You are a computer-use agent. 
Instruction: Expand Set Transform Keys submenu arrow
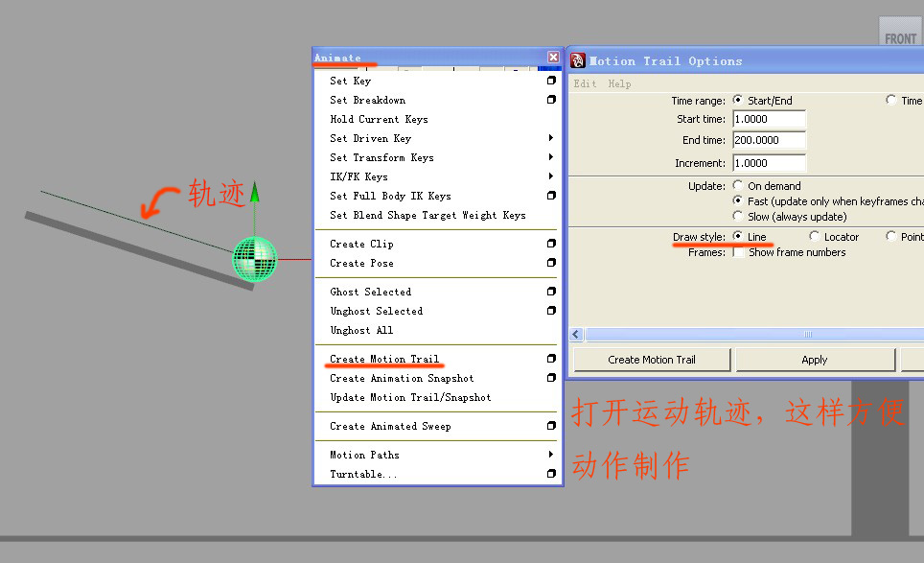(x=550, y=156)
